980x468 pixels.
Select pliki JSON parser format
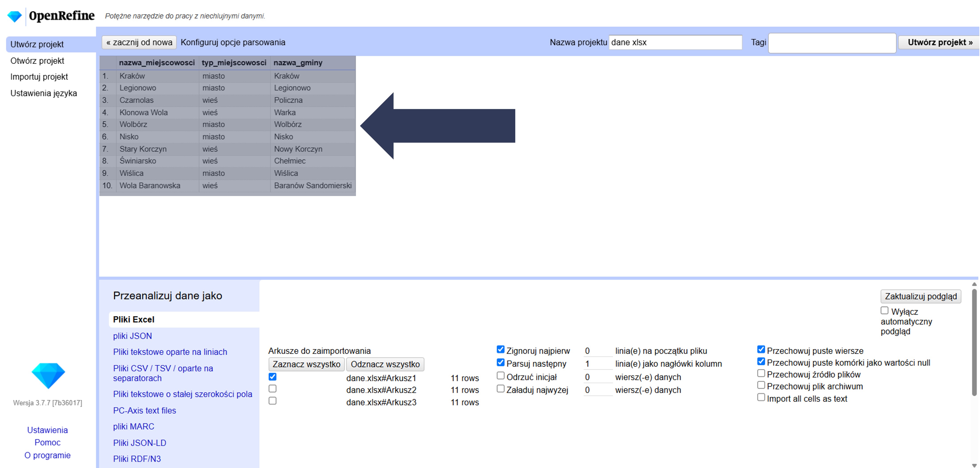[x=132, y=336]
